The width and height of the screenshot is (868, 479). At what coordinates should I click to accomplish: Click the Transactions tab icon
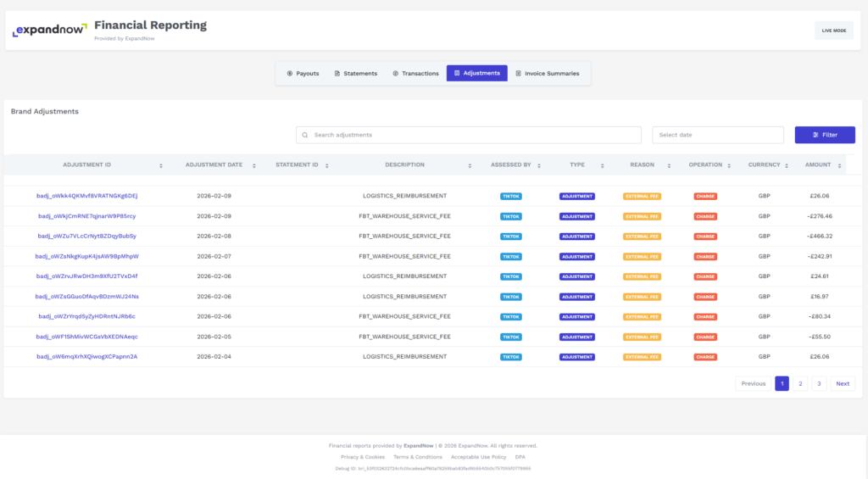[x=395, y=73]
